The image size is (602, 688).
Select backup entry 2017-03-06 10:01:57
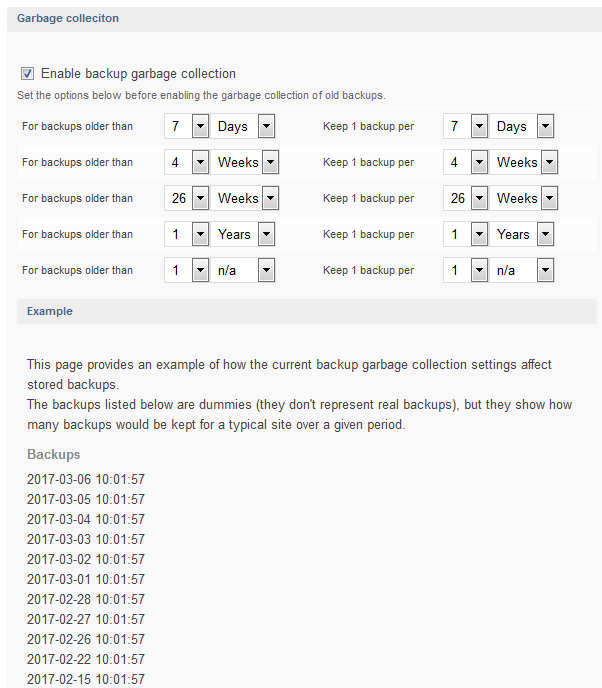[x=86, y=480]
